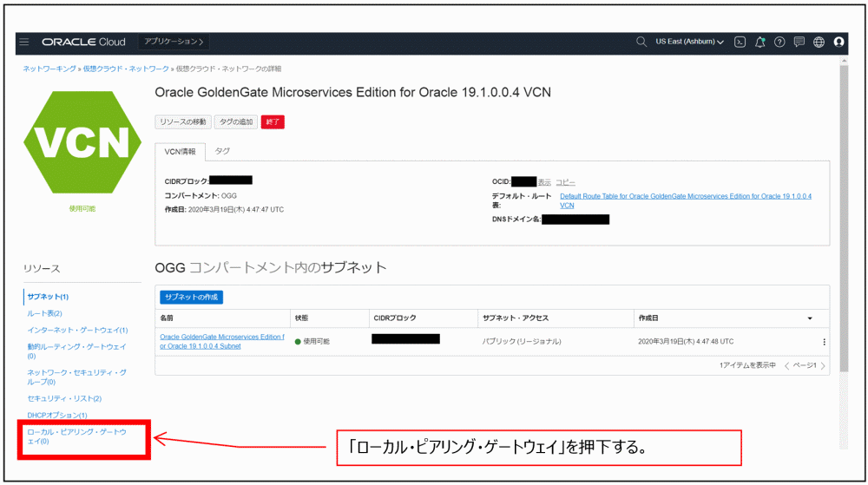Launch Cloud Shell terminal icon
Image resolution: width=868 pixels, height=485 pixels.
tap(740, 42)
